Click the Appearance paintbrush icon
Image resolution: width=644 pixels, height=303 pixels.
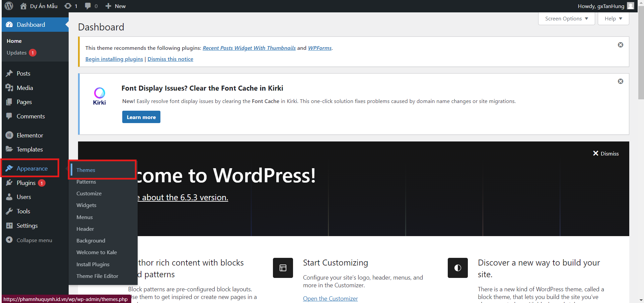point(9,168)
